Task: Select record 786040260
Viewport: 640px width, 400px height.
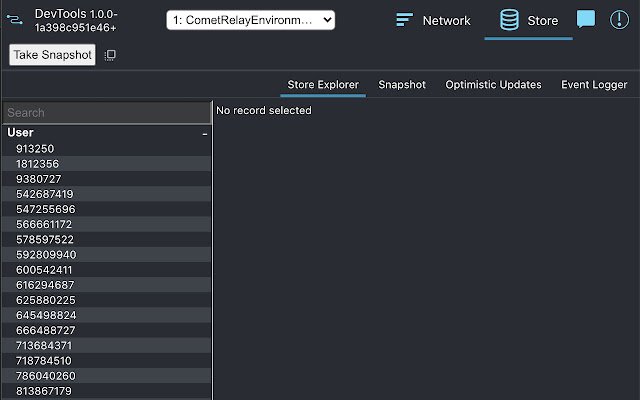Action: click(45, 376)
